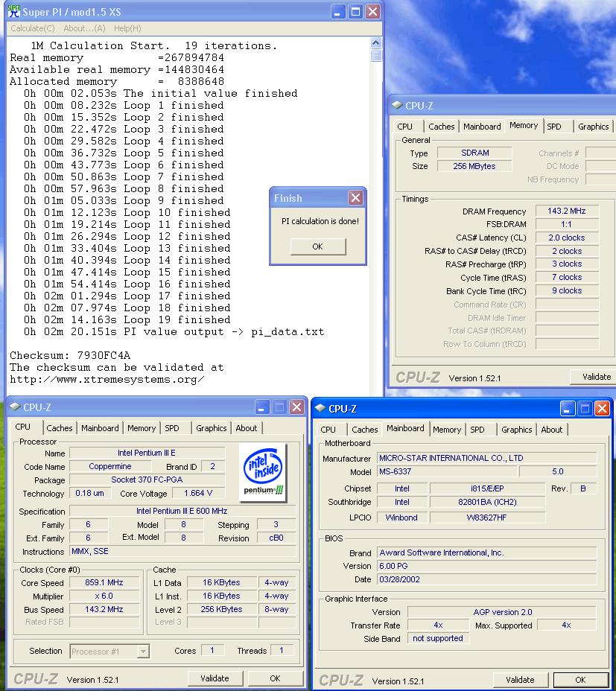Click Validate in the CPU tab window

(x=215, y=678)
